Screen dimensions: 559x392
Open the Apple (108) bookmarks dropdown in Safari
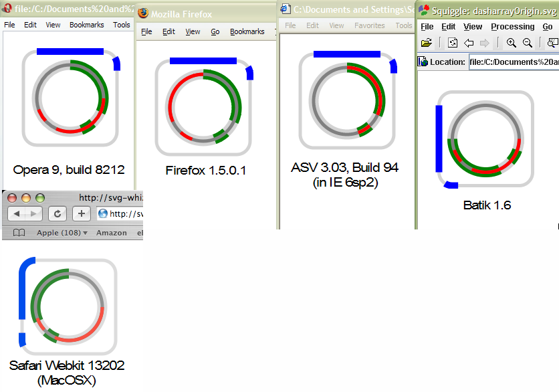[62, 233]
